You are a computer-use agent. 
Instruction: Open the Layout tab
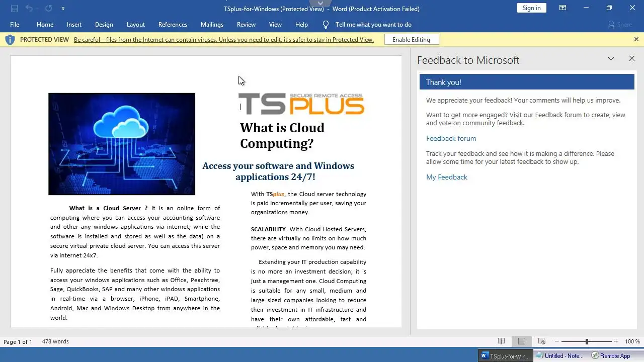pos(136,25)
